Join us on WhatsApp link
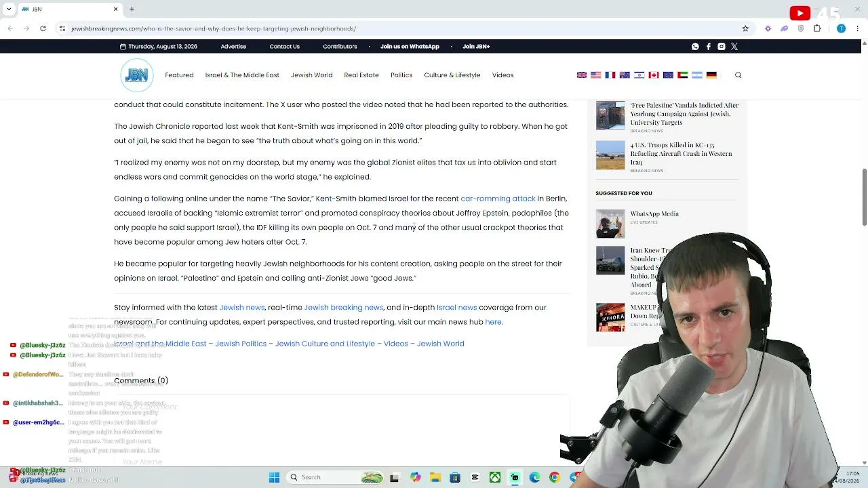The height and width of the screenshot is (488, 868). 410,47
